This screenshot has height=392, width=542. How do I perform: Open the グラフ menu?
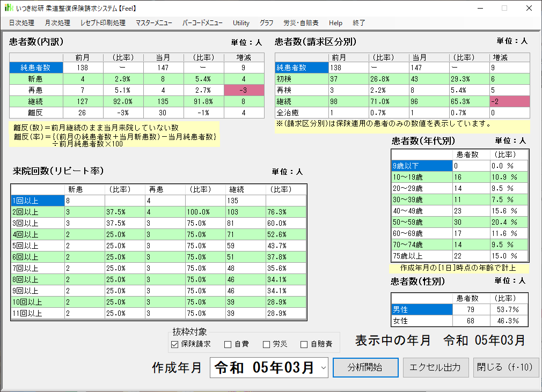[x=266, y=23]
